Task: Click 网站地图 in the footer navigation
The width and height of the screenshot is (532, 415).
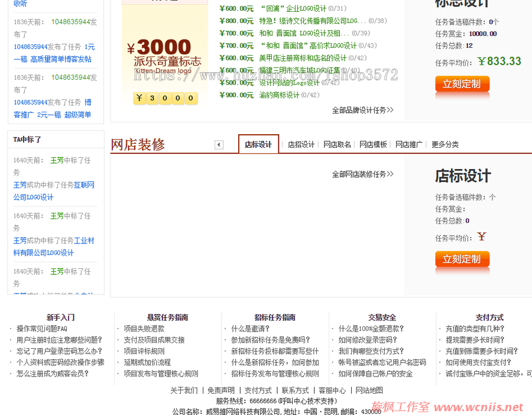Action: tap(368, 390)
